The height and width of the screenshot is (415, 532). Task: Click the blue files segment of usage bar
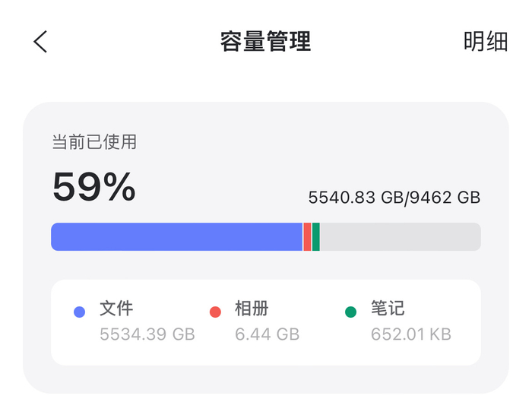pyautogui.click(x=176, y=236)
